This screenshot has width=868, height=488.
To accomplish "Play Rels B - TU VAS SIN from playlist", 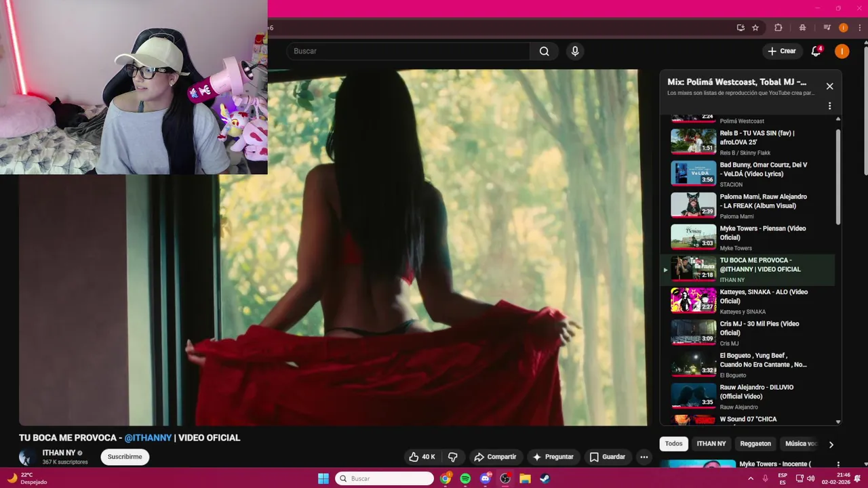I will click(693, 141).
